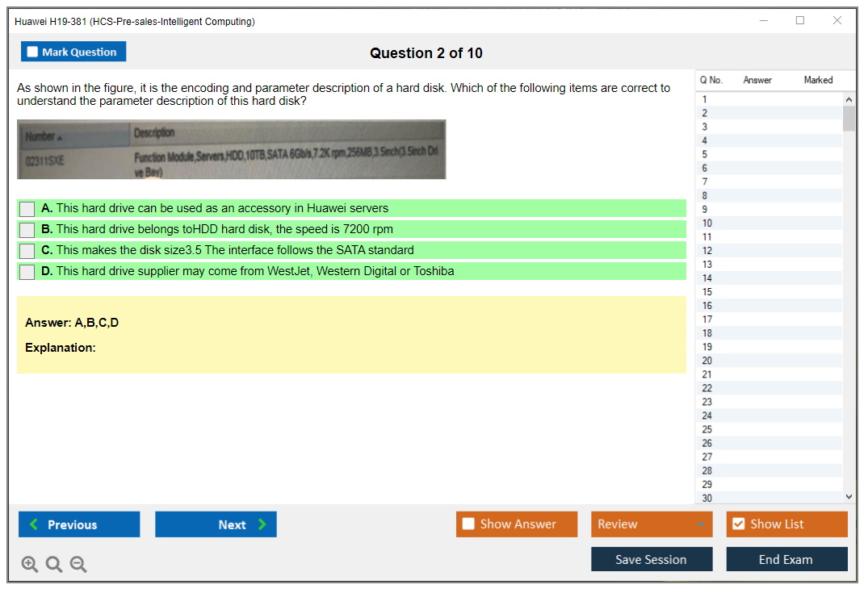The image size is (868, 593).
Task: Select question 25 row in list
Action: tap(707, 429)
